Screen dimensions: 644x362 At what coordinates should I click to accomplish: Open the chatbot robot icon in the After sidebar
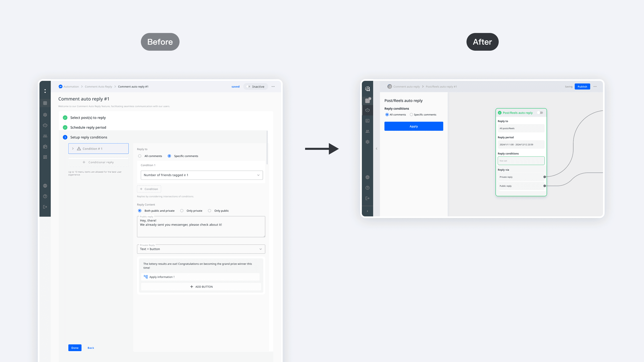click(x=367, y=110)
